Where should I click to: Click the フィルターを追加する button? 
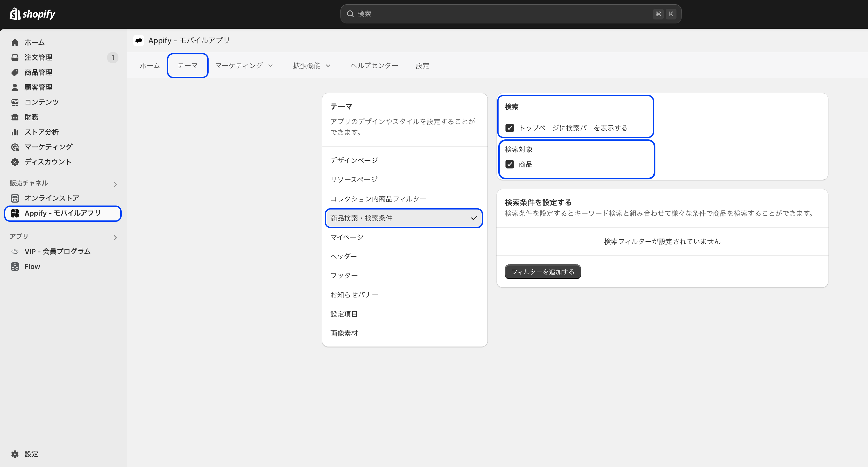coord(543,272)
